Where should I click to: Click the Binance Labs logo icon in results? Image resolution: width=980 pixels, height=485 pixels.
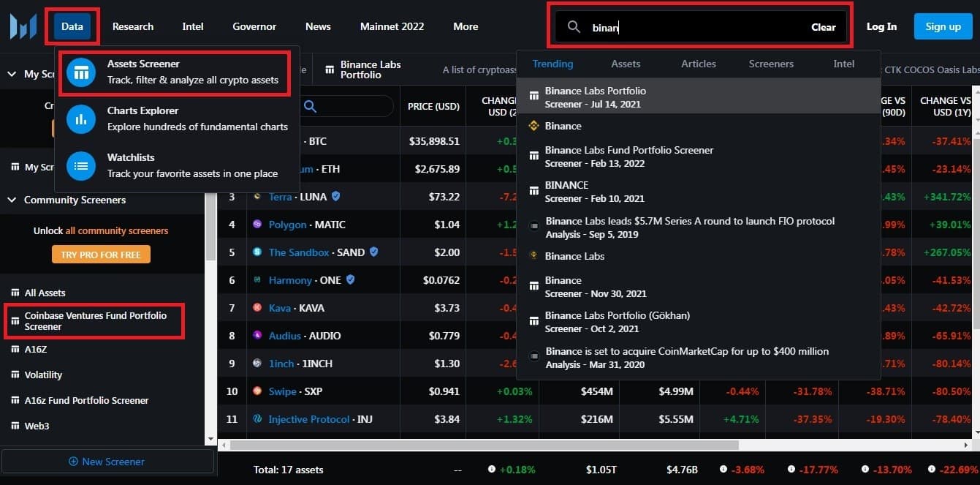tap(534, 256)
